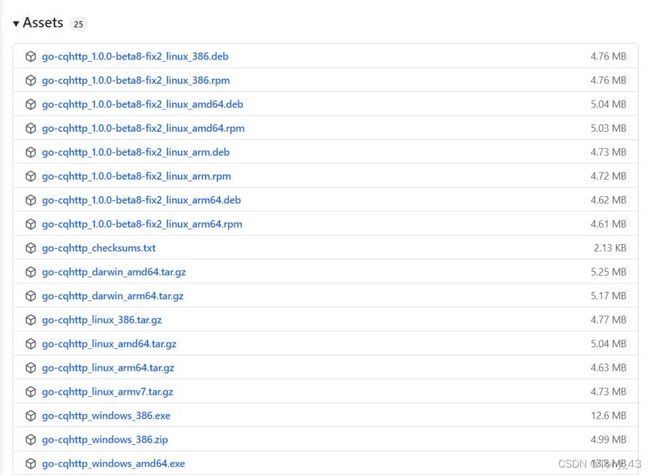Download go-cqhttp_windows_amd64.exe

113,463
